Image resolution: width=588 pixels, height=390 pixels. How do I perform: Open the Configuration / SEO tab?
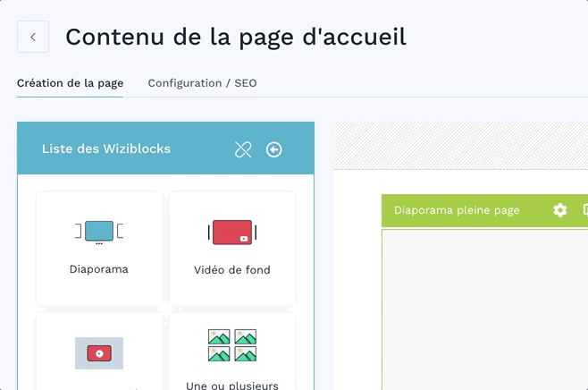point(202,83)
